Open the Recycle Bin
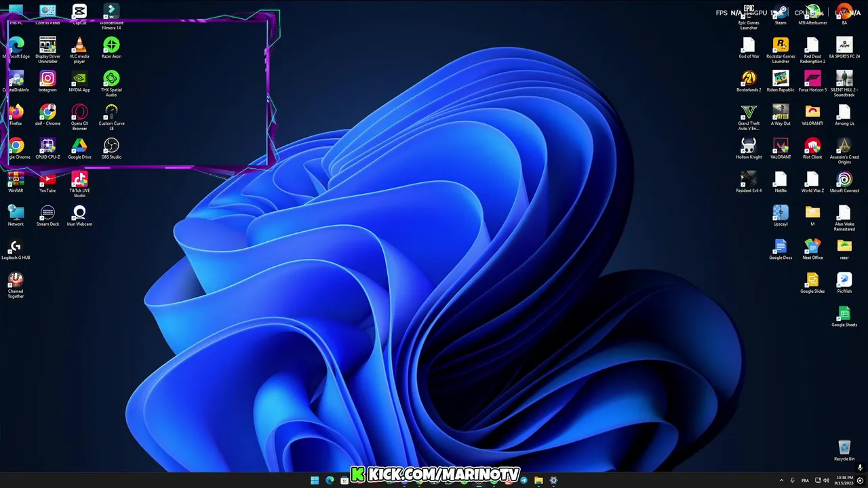Screen dimensions: 868x488 844,451
